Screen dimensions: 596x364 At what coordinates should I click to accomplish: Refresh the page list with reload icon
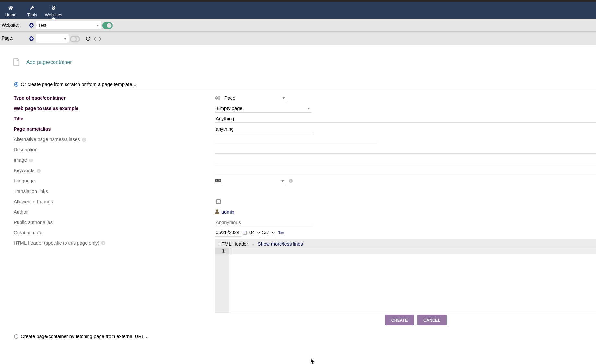[88, 39]
